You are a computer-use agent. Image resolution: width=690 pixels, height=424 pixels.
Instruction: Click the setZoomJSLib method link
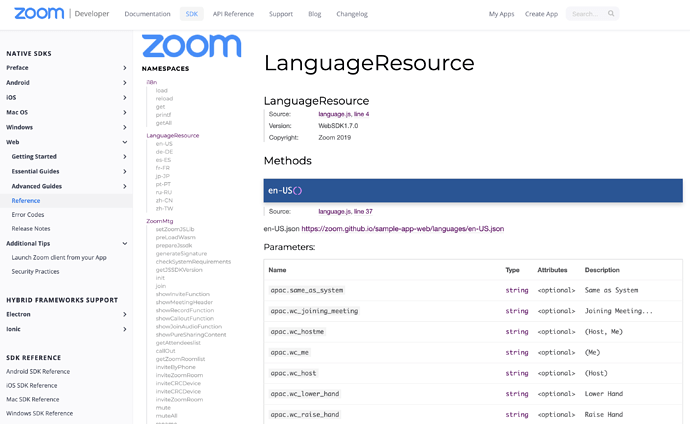pos(175,229)
